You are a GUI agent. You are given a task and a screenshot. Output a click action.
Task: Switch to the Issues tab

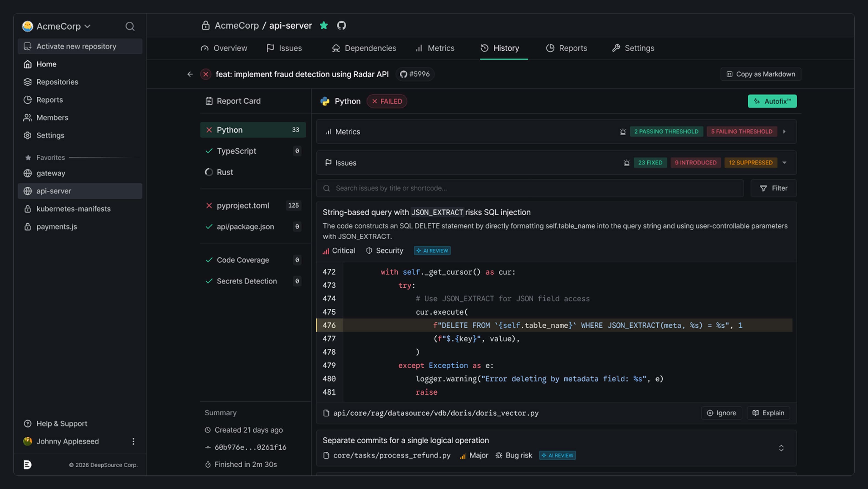click(284, 48)
